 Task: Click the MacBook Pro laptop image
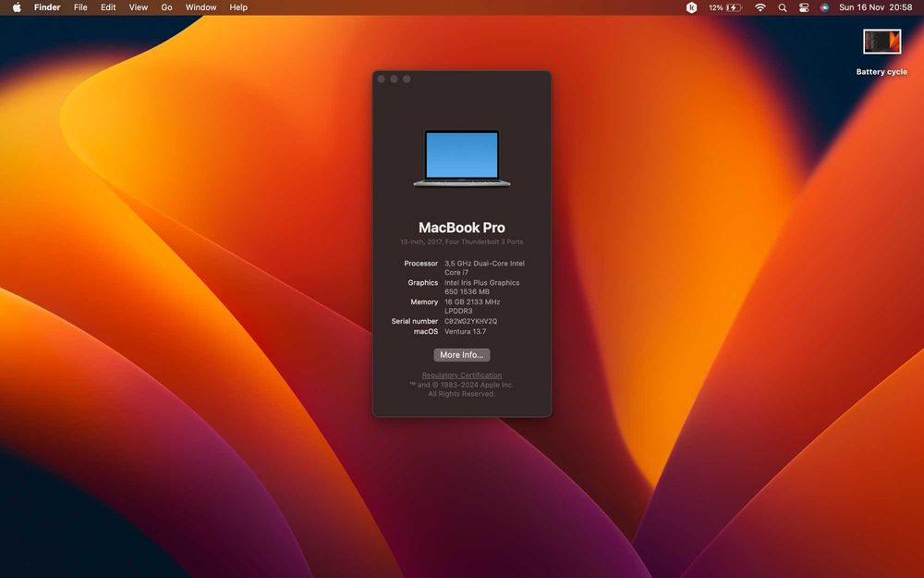click(462, 158)
